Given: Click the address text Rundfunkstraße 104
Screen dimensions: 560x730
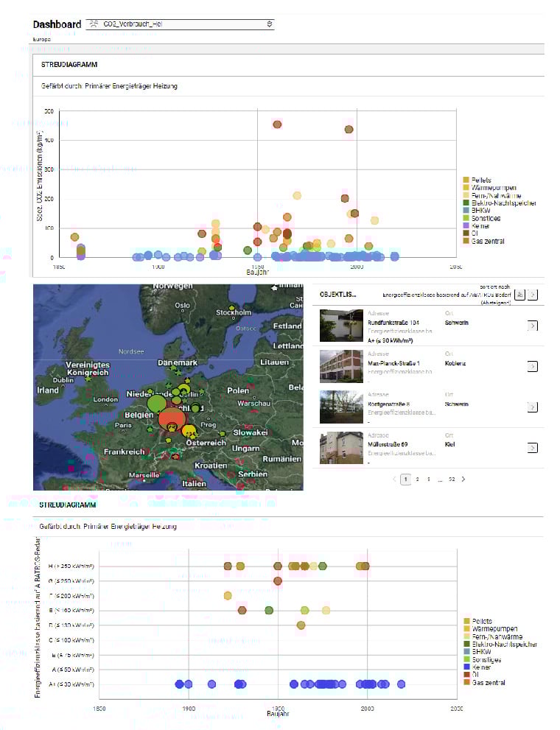Looking at the screenshot, I should (x=393, y=323).
